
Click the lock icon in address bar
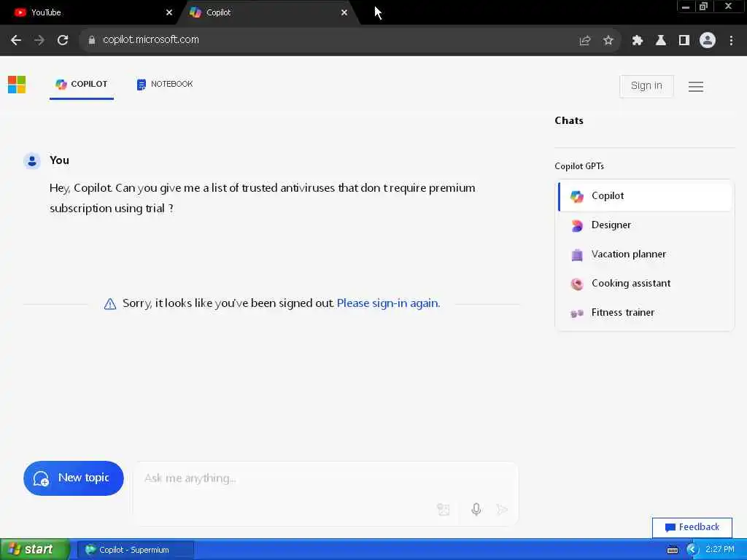pyautogui.click(x=91, y=40)
